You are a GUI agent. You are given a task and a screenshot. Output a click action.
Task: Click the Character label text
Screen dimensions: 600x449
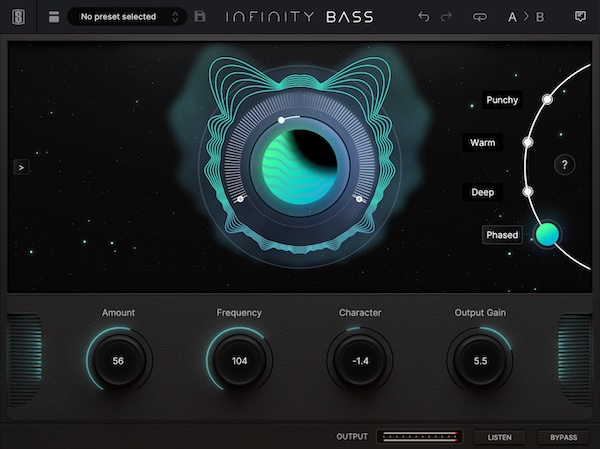[x=360, y=313]
